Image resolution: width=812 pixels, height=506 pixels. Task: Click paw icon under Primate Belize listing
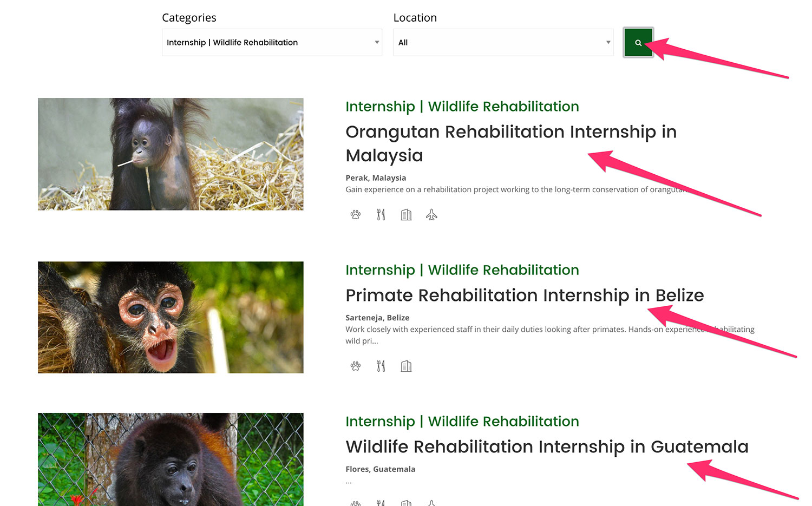(x=355, y=366)
